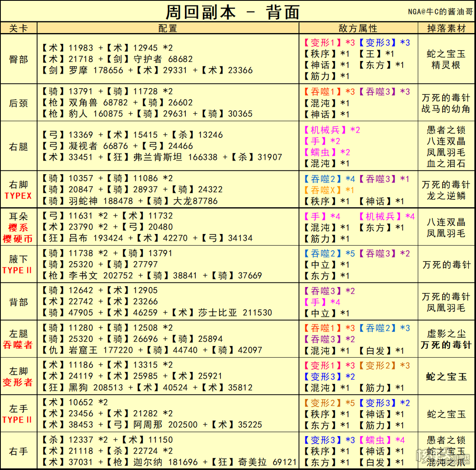Click 守护者 68682 entry
This screenshot has width=476, height=470.
pos(163,59)
